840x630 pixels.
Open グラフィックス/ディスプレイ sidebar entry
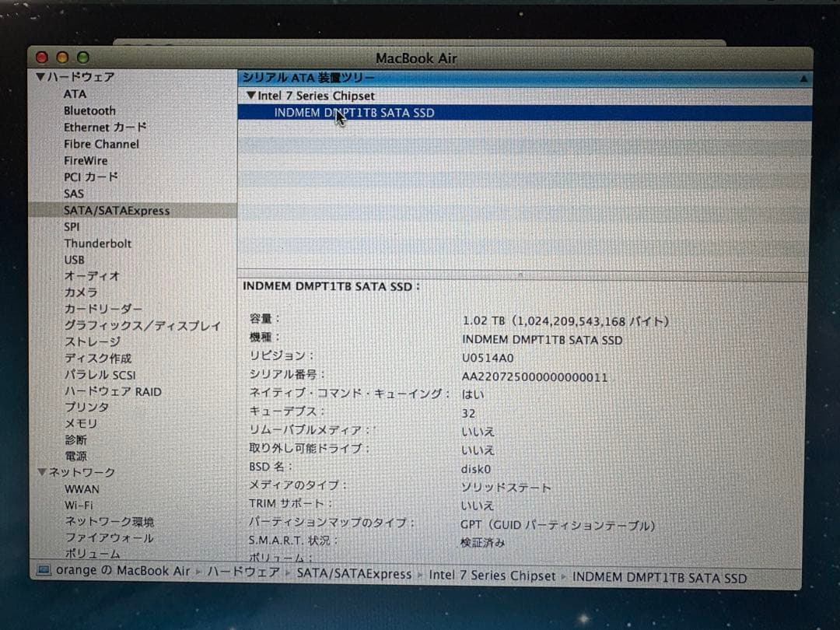tap(142, 326)
